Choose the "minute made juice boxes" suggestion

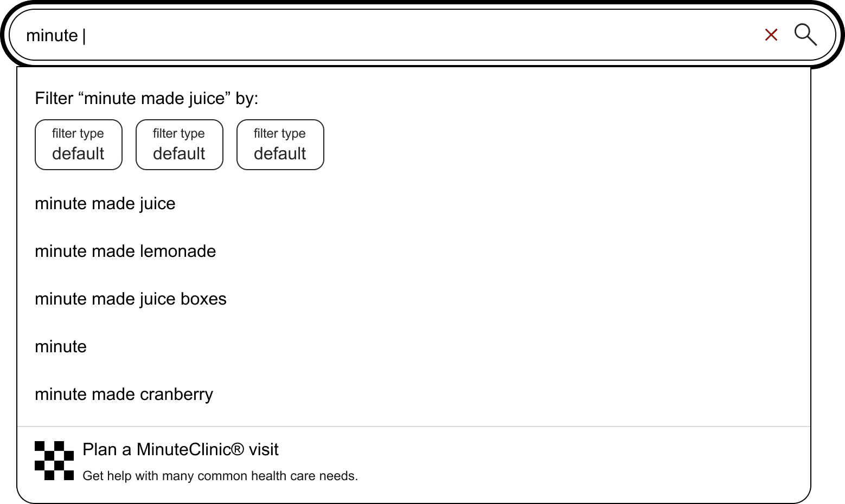point(130,299)
